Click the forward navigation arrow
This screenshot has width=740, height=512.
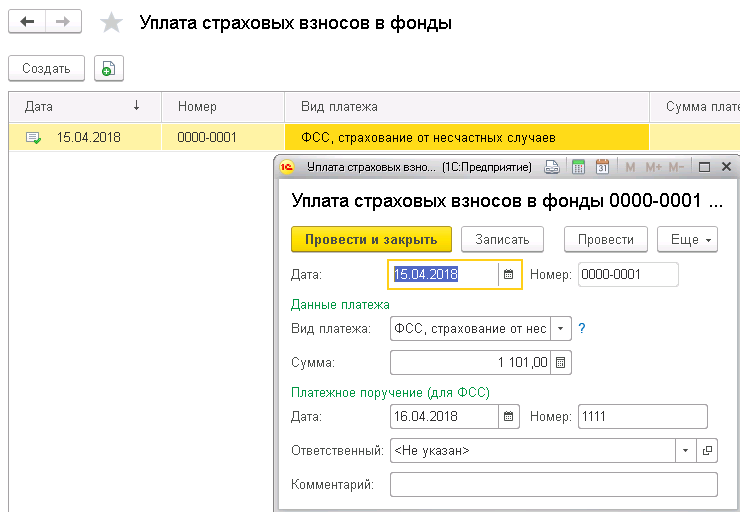pyautogui.click(x=63, y=22)
